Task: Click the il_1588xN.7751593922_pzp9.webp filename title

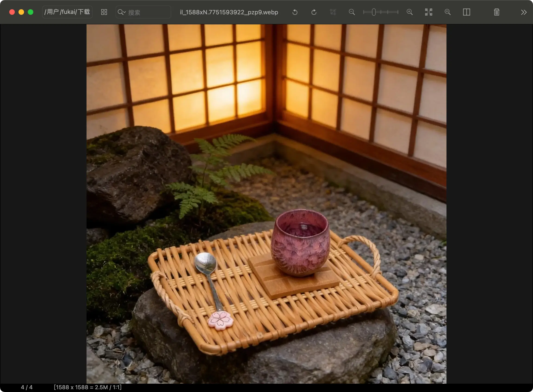Action: [229, 12]
